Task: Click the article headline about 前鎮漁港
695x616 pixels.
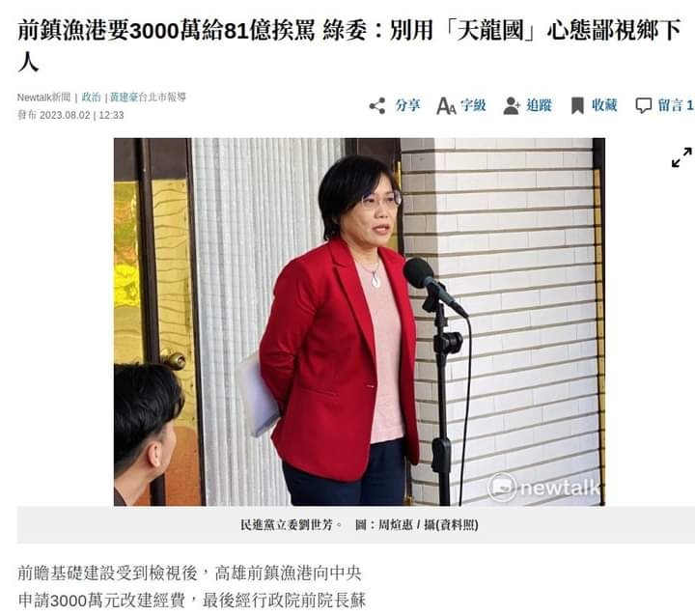Action: 349,45
